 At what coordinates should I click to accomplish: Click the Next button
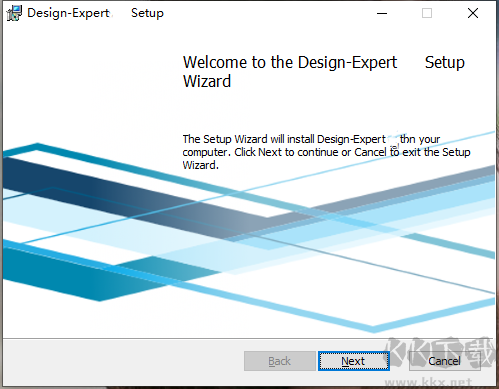pos(354,361)
